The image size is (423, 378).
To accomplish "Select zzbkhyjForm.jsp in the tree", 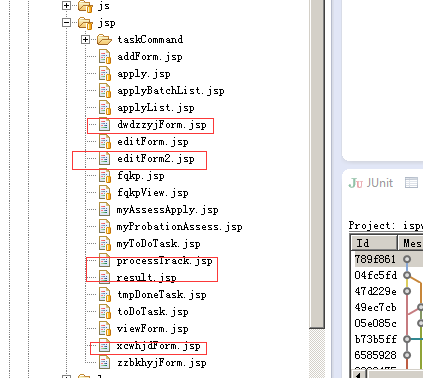I will pyautogui.click(x=162, y=363).
